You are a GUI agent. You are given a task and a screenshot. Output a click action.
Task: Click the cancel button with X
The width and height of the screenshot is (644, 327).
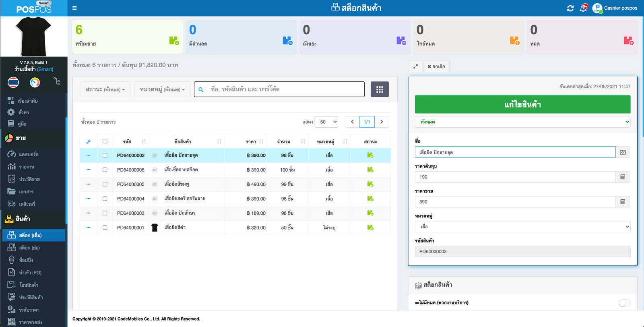pyautogui.click(x=436, y=66)
